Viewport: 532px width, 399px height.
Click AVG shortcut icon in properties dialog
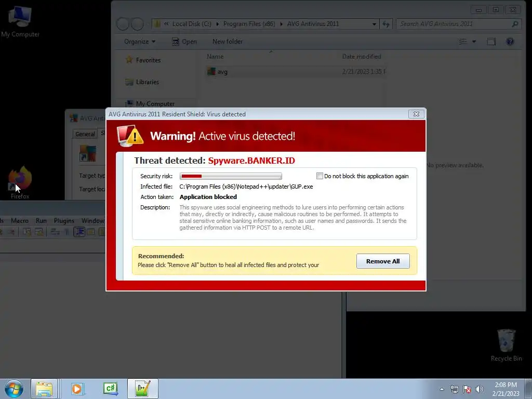pyautogui.click(x=88, y=153)
